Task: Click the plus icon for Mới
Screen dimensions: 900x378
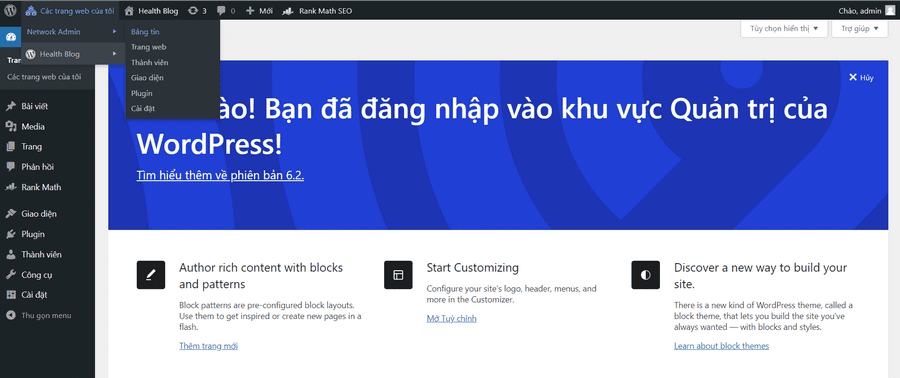Action: click(250, 11)
